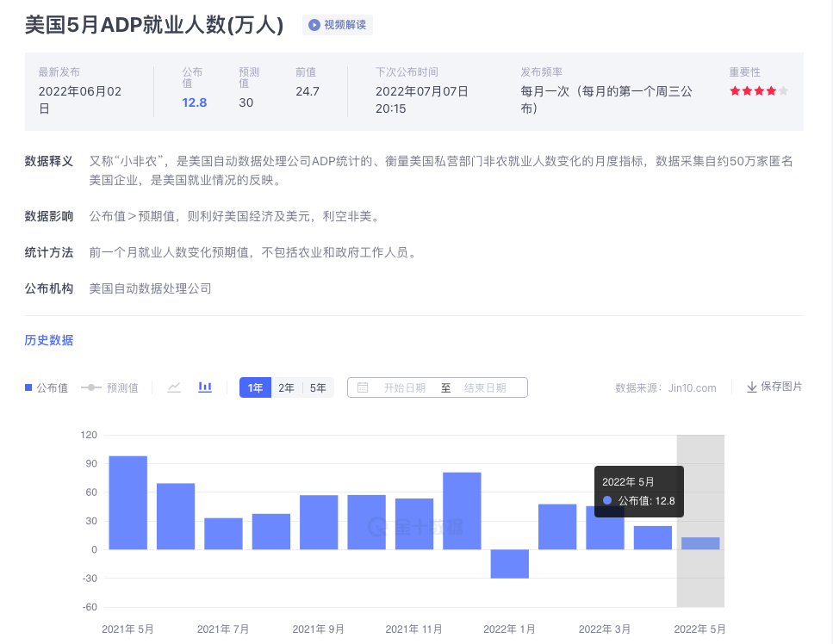Click the December 2021 bar

pyautogui.click(x=463, y=511)
